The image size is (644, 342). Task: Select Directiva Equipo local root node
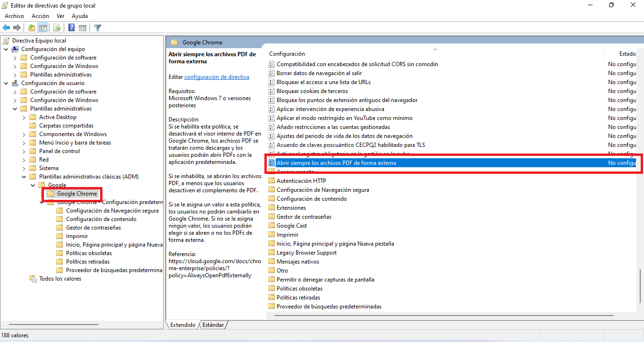coord(39,41)
